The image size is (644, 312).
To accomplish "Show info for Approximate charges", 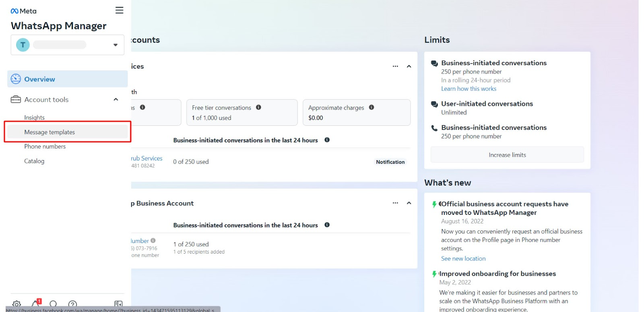I will coord(372,107).
